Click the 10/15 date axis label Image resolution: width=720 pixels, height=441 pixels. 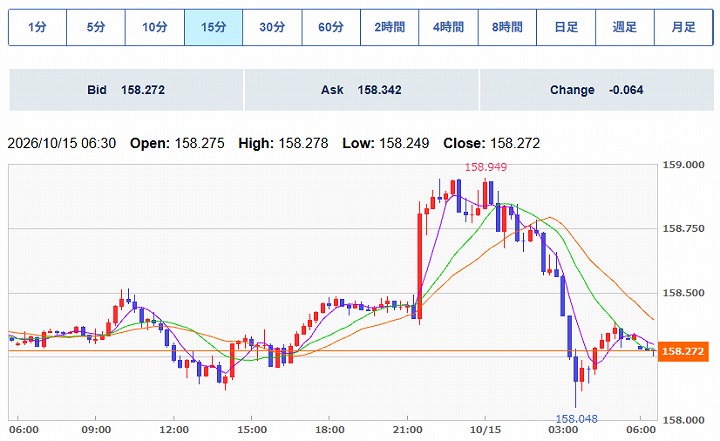tap(485, 430)
